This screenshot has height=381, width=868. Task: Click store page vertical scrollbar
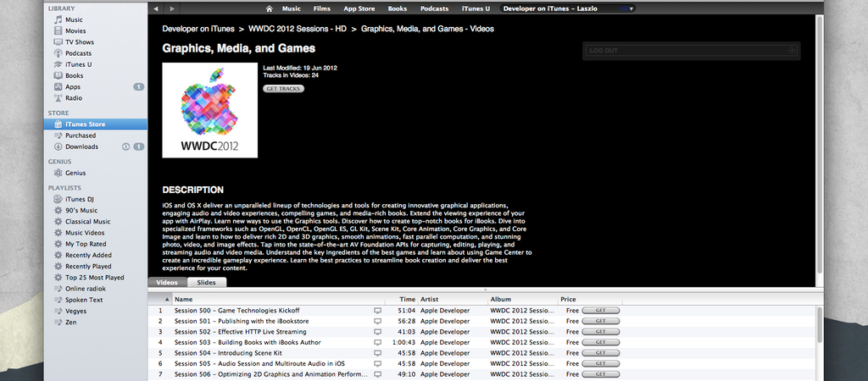tap(820, 144)
